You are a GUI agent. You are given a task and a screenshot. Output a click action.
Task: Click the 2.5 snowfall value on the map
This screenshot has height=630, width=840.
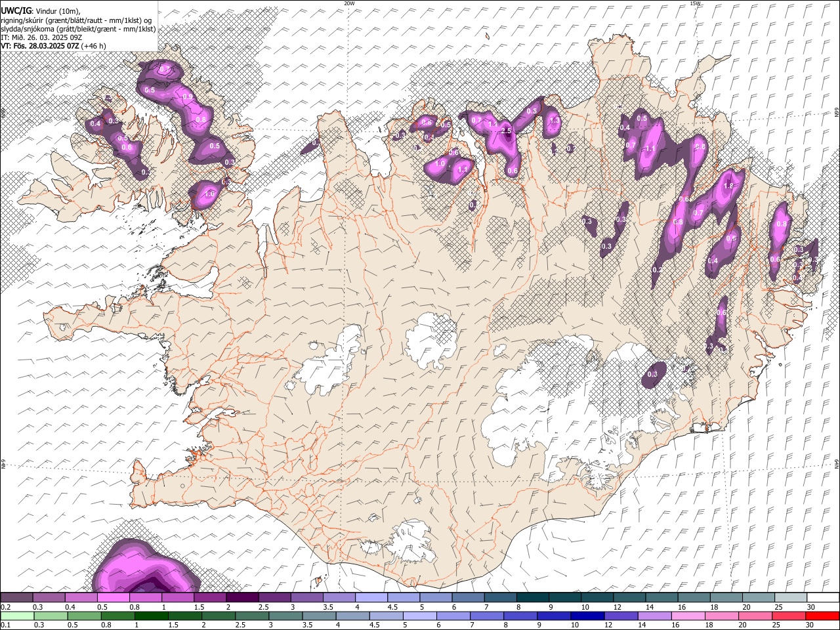pyautogui.click(x=506, y=131)
